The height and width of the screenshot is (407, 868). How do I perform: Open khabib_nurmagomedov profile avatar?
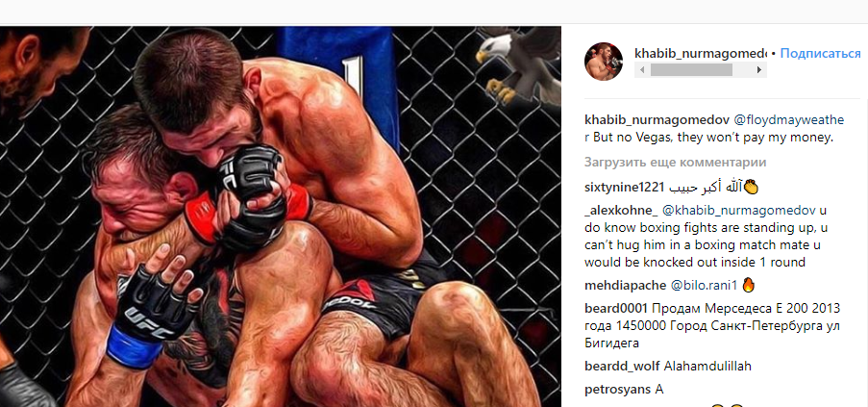coord(603,61)
